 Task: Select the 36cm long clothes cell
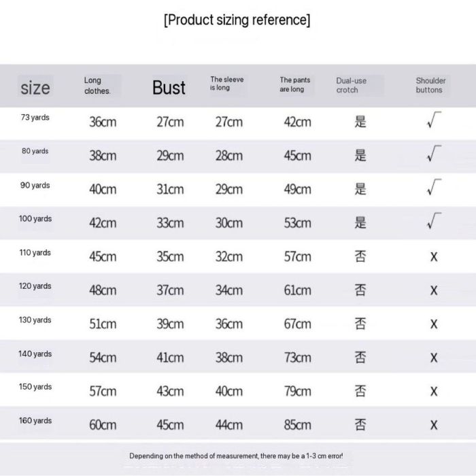103,122
